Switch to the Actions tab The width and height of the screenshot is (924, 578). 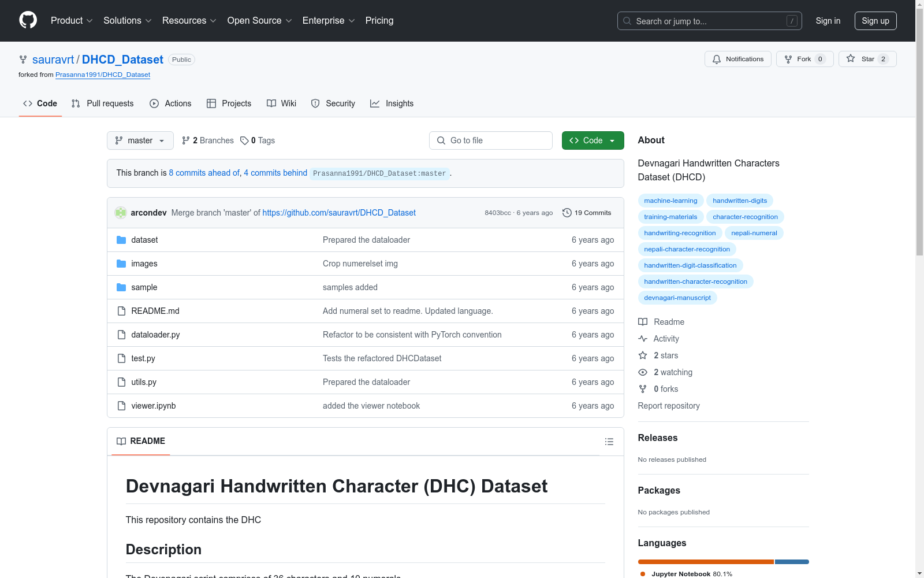(170, 103)
